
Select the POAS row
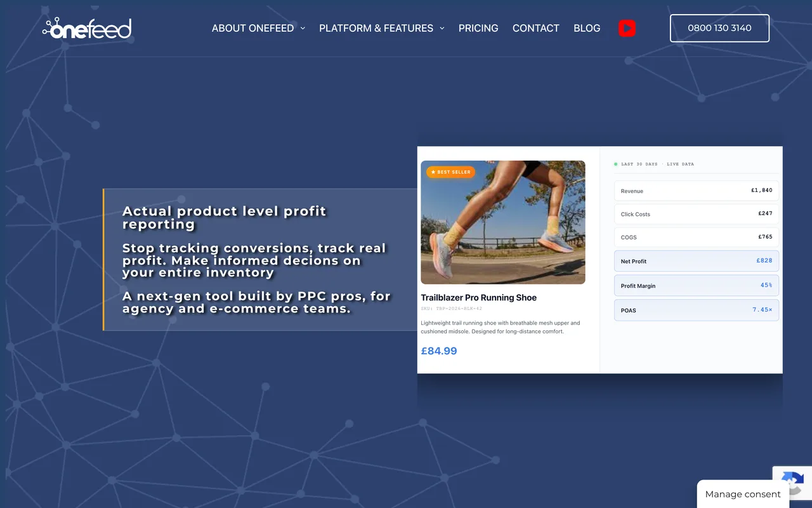(x=697, y=310)
